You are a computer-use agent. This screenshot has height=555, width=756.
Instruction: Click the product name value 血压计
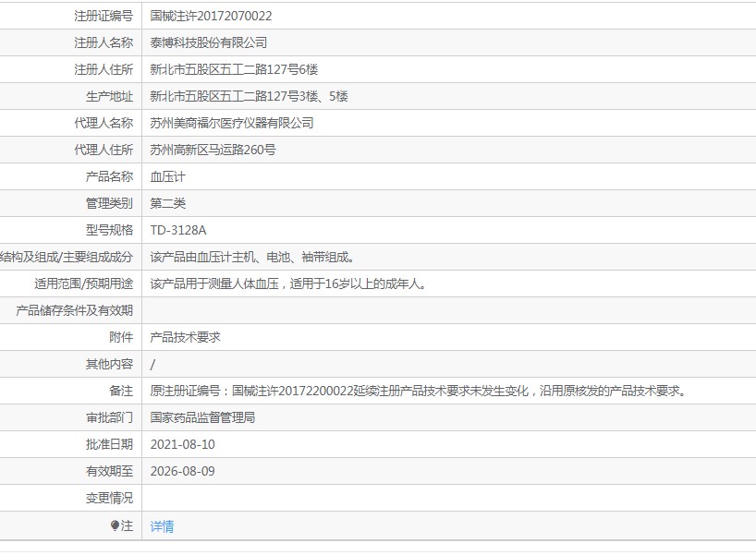pyautogui.click(x=167, y=176)
